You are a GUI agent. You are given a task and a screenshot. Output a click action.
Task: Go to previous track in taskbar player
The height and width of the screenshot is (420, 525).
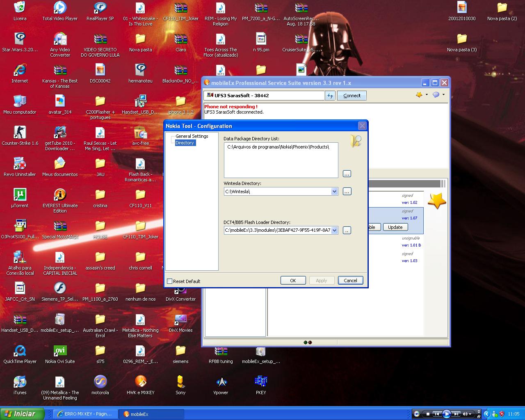tap(437, 414)
